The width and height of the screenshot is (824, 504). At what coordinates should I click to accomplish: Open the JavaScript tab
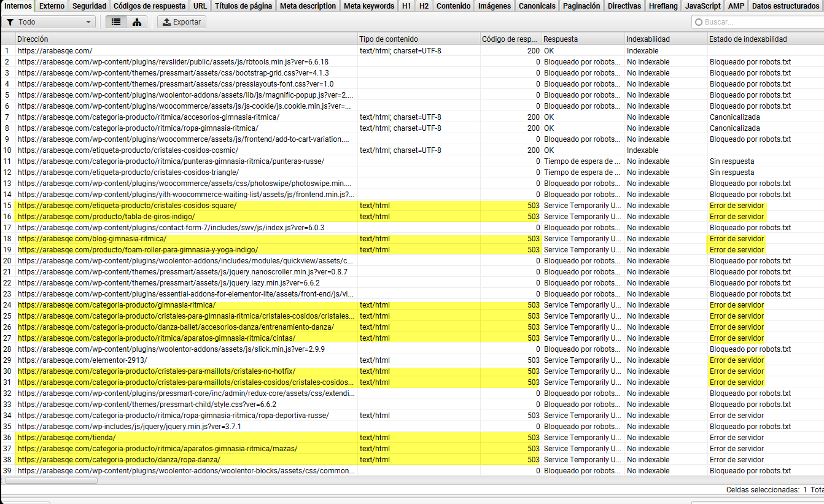[702, 6]
